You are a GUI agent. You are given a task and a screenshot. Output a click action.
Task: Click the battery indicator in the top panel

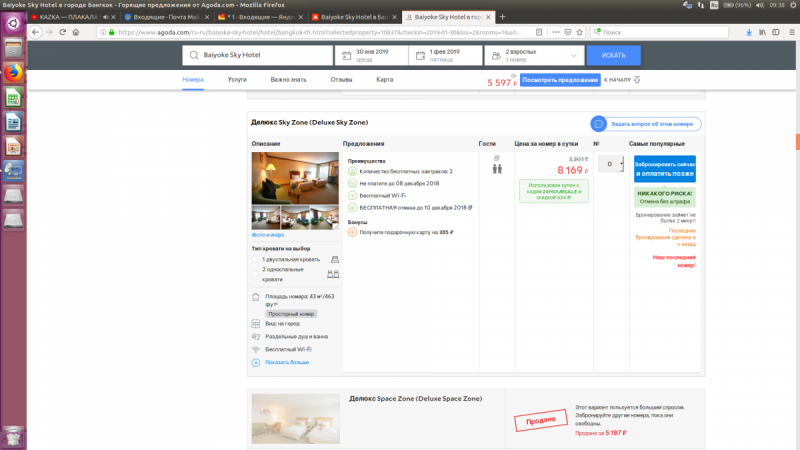point(737,5)
